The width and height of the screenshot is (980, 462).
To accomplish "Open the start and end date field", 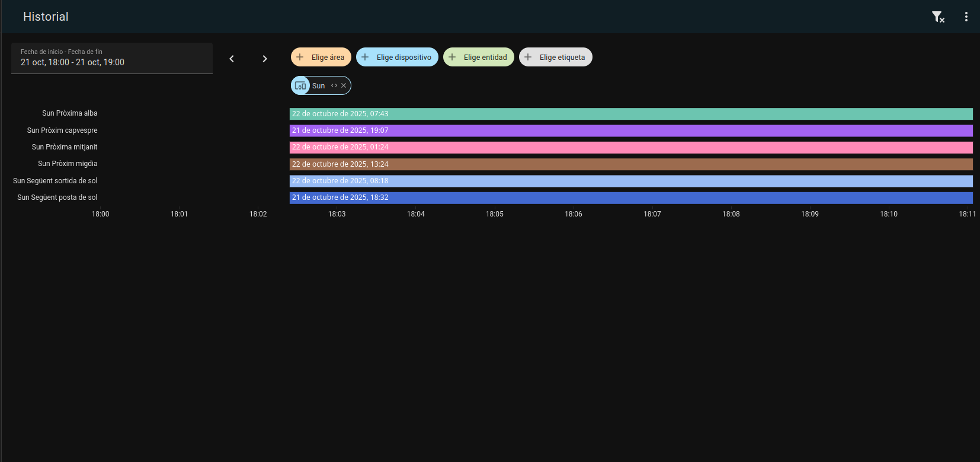I will tap(111, 58).
